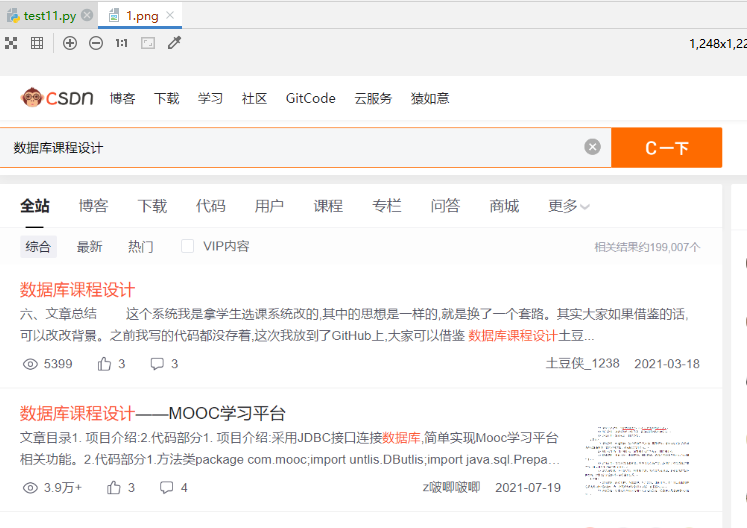747x528 pixels.
Task: Open author 土豆侠_1238 profile
Action: pyautogui.click(x=583, y=364)
